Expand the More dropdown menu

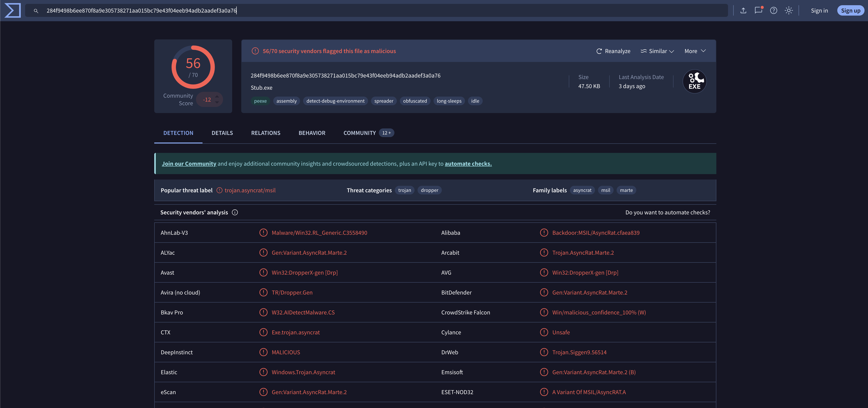[x=695, y=51]
